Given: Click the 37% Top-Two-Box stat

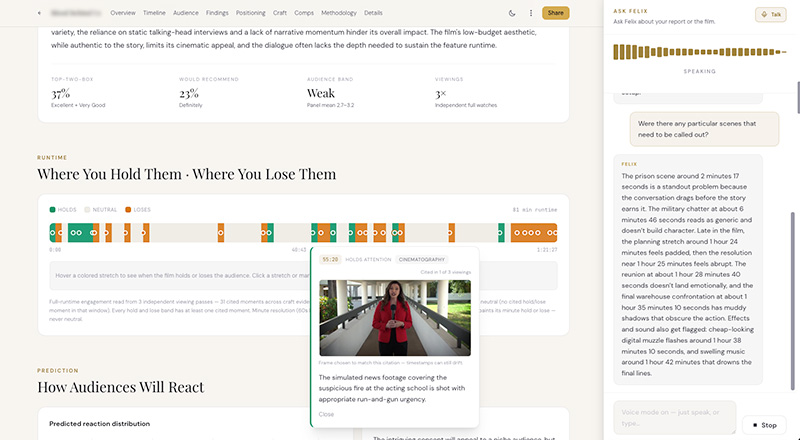Looking at the screenshot, I should click(x=60, y=93).
